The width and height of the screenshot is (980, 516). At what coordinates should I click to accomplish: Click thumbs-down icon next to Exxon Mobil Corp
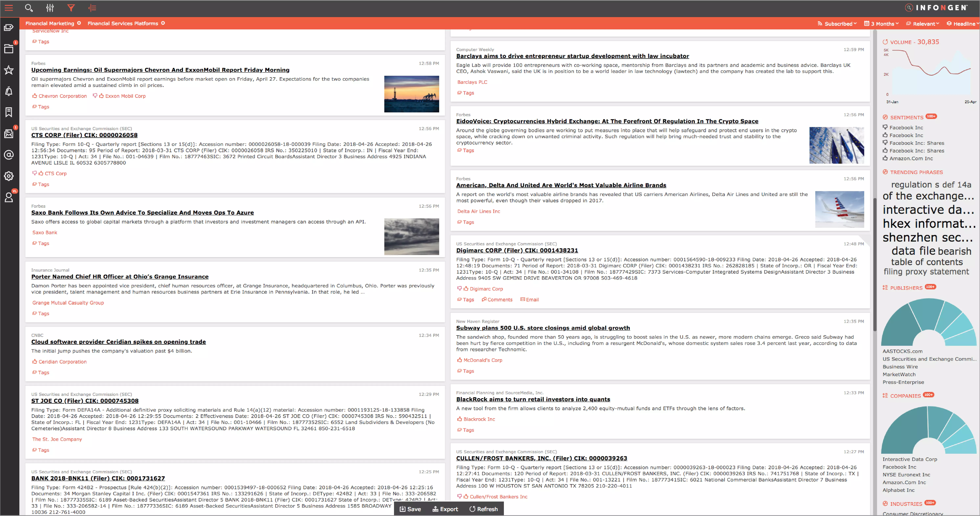[95, 96]
